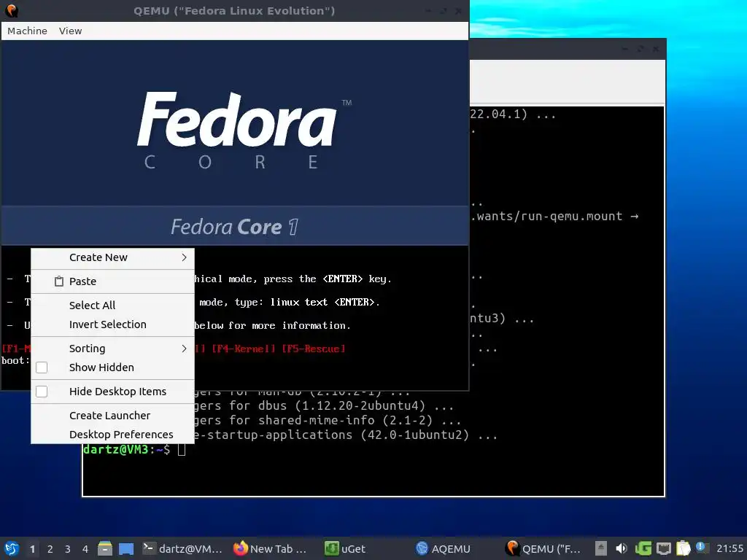Open Desktop Preferences from the context menu
747x560 pixels.
(112, 435)
